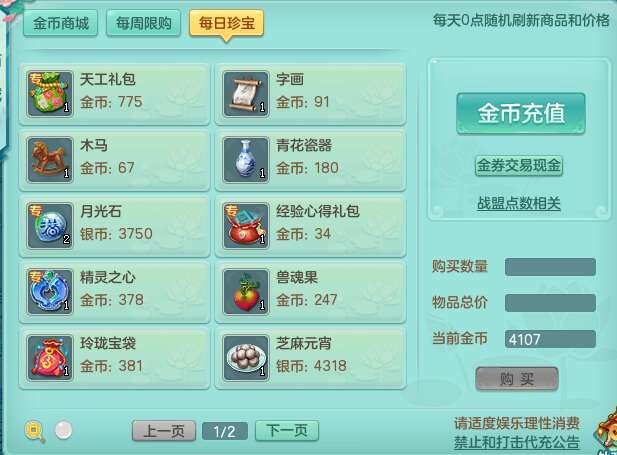Select the 经验心得礼包 red bag icon

tap(246, 226)
